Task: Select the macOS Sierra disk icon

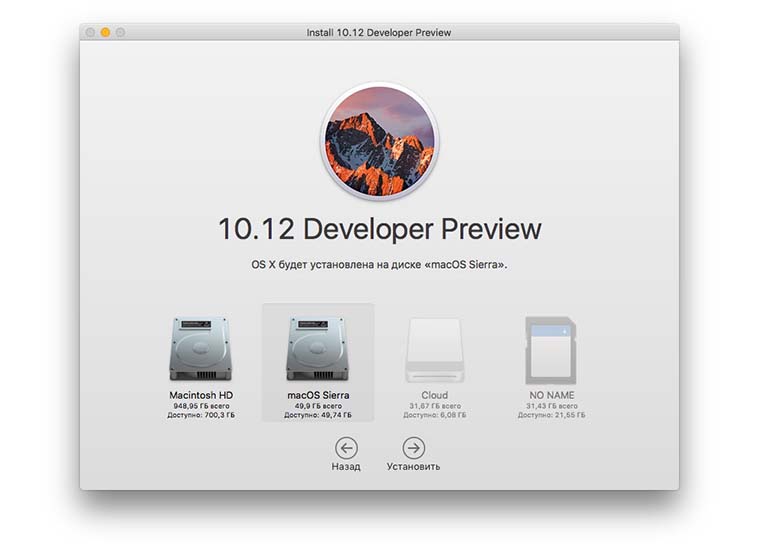Action: (317, 348)
